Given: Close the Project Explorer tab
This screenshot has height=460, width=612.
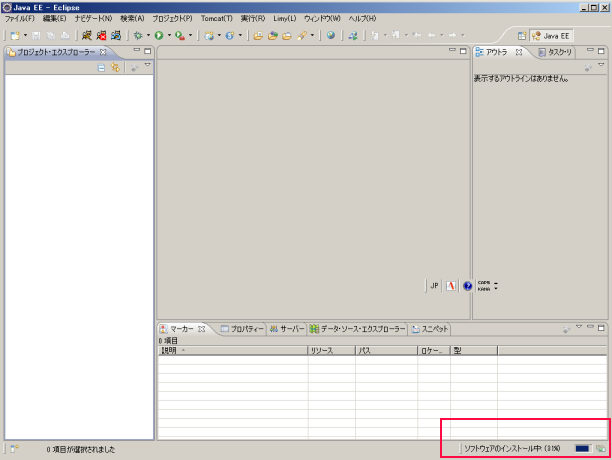Looking at the screenshot, I should 103,52.
